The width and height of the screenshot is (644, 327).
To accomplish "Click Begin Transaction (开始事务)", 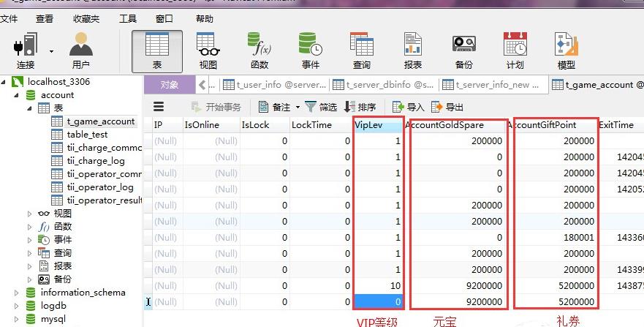I will (216, 108).
